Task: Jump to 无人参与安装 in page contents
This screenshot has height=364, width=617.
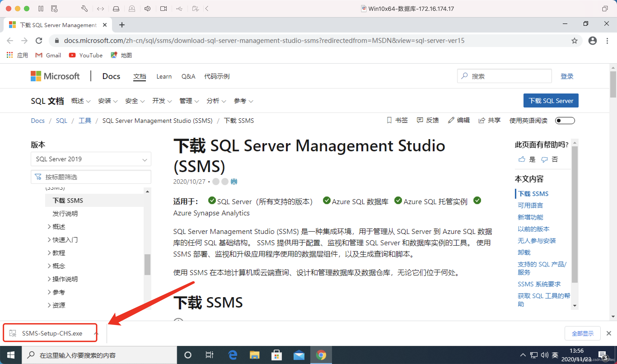Action: [x=537, y=241]
